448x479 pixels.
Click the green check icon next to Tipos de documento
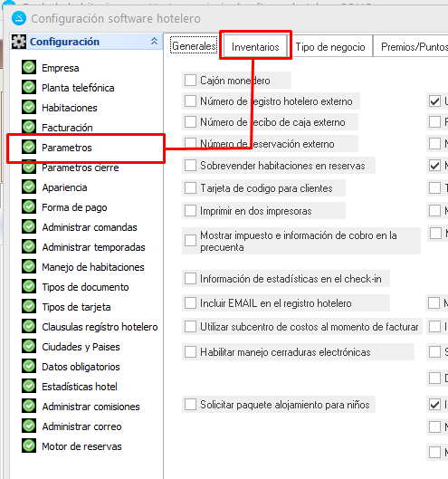pyautogui.click(x=29, y=286)
